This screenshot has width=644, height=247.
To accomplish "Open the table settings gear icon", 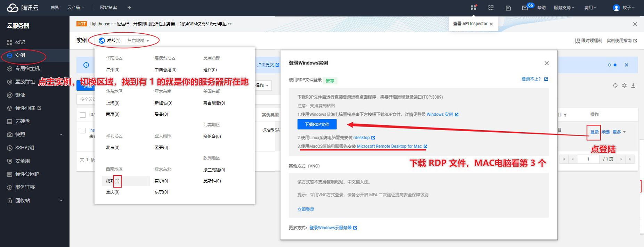I will tap(624, 85).
